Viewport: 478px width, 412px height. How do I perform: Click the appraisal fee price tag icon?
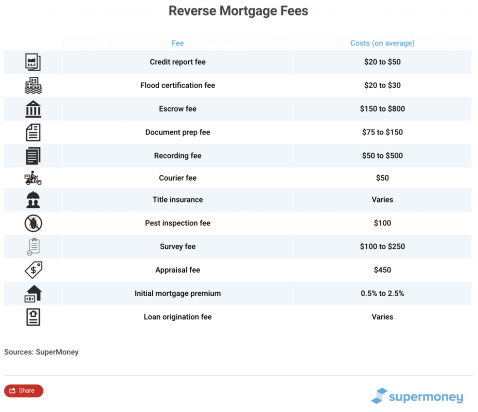(33, 270)
